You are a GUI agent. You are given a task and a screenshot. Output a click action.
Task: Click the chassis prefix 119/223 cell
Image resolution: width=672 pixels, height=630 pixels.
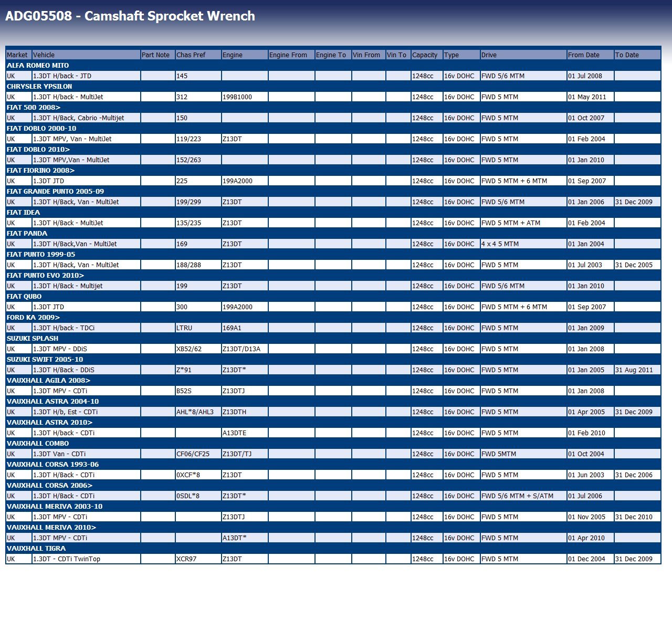(x=198, y=139)
